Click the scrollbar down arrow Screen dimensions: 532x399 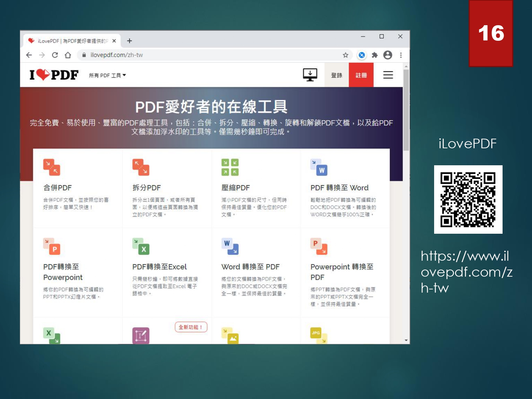pyautogui.click(x=406, y=340)
